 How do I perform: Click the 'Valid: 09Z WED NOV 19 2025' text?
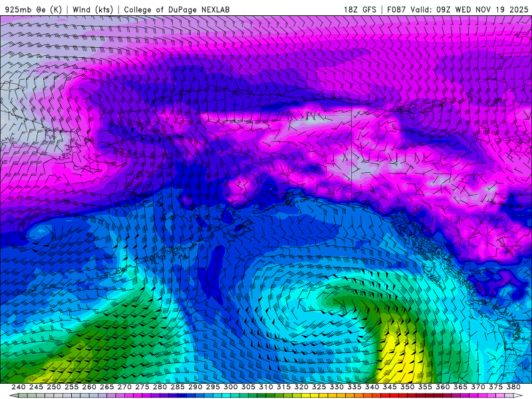click(469, 9)
